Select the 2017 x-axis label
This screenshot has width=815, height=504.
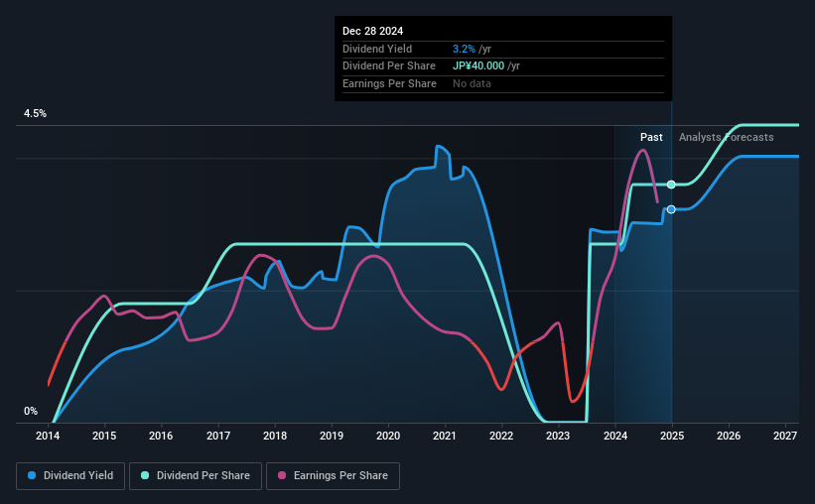pos(217,436)
